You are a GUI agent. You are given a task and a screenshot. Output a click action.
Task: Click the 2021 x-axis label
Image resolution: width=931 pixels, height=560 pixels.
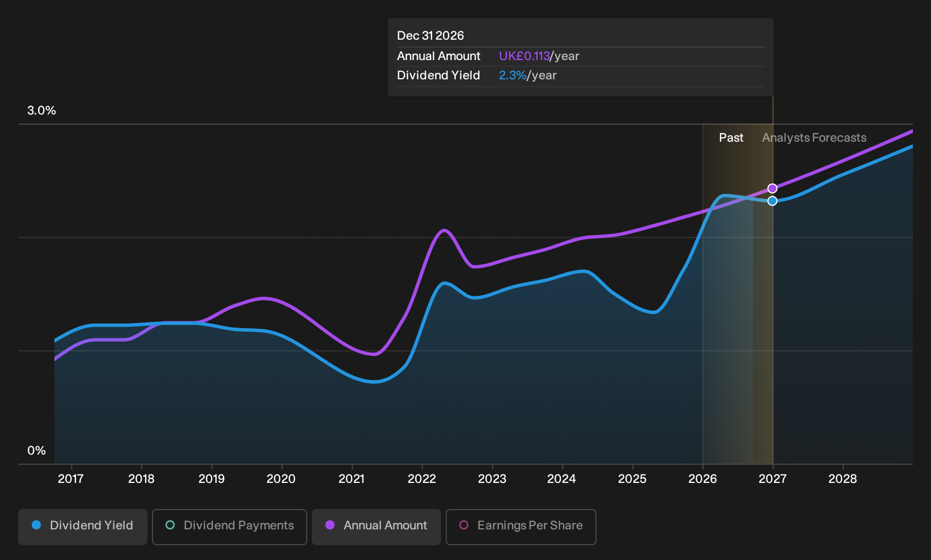(352, 479)
